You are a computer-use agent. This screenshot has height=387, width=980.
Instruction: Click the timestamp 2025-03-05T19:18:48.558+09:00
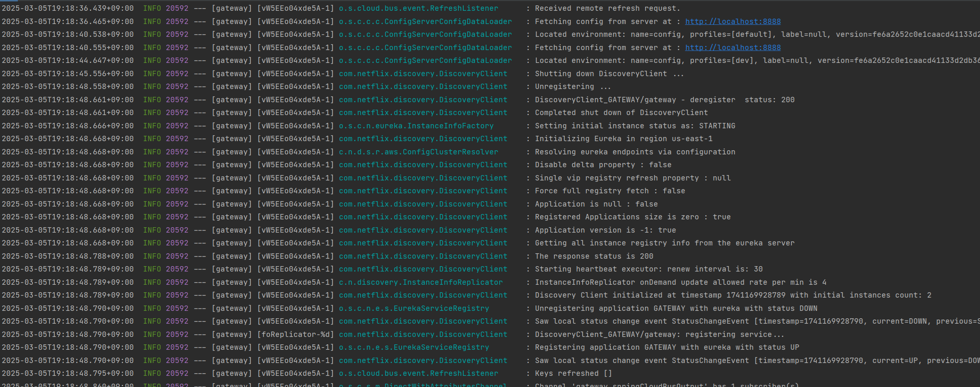tap(68, 87)
